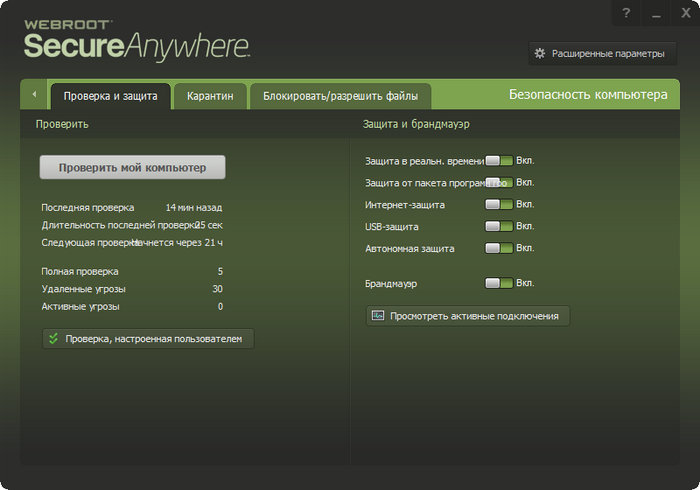Click Проверить мой компьютер button
The height and width of the screenshot is (490, 700).
133,167
